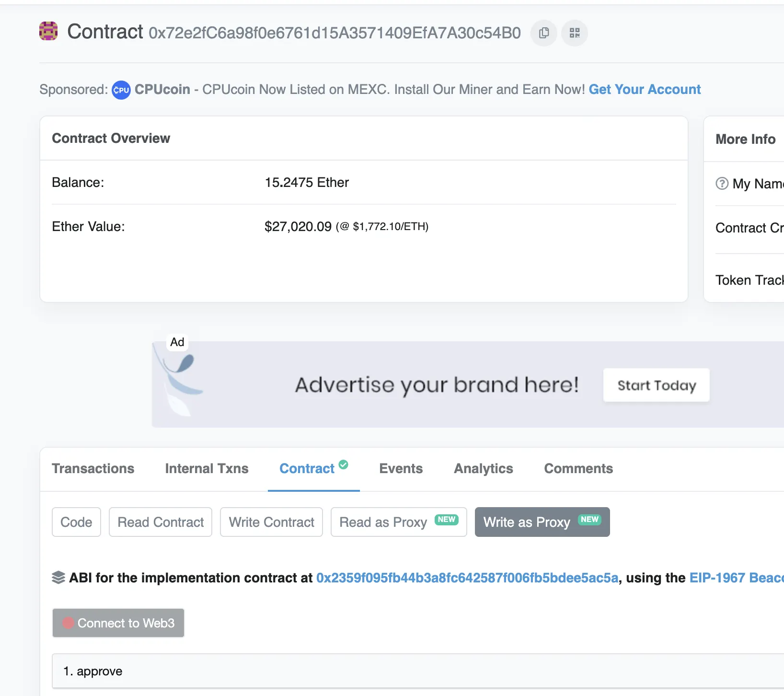Open the Transactions tab
The image size is (784, 696).
pos(93,468)
